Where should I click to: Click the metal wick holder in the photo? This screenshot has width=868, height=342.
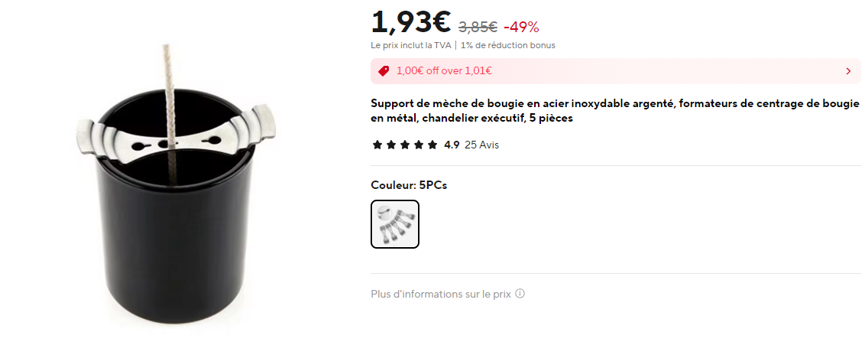175,135
